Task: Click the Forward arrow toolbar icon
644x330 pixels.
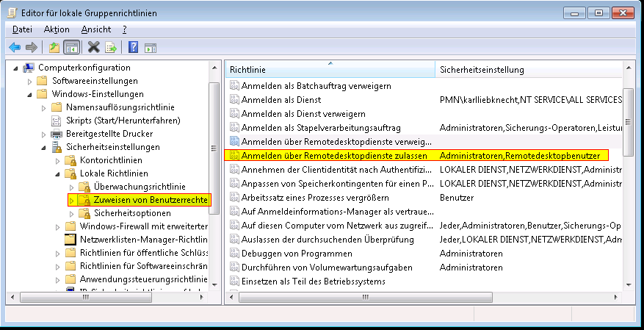Action: coord(31,48)
